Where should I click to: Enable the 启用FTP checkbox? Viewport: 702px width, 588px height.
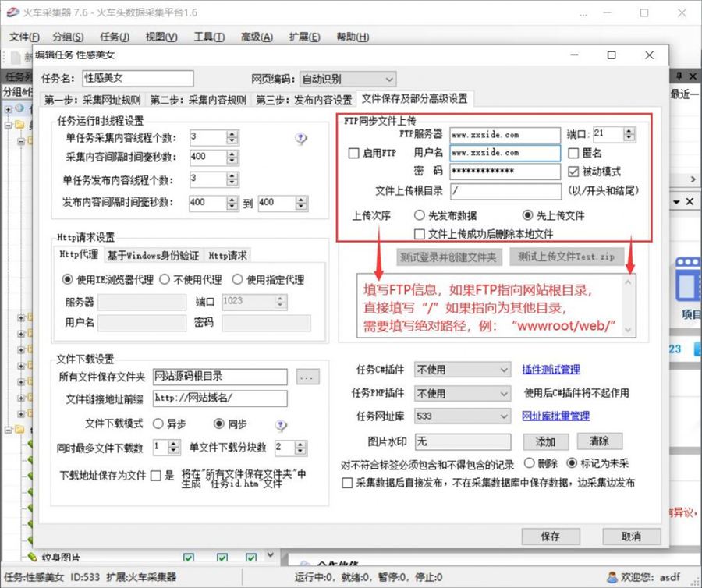(353, 154)
